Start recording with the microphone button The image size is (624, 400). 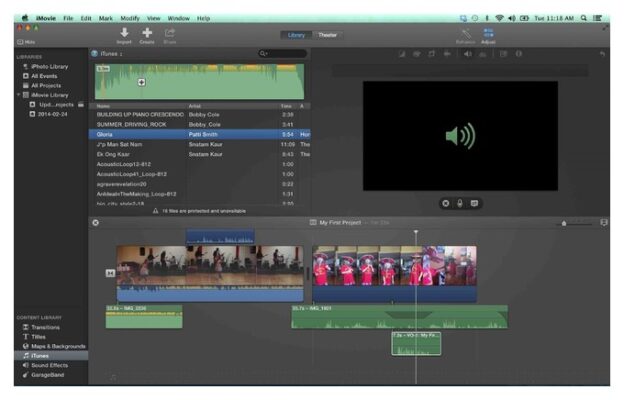pyautogui.click(x=460, y=203)
